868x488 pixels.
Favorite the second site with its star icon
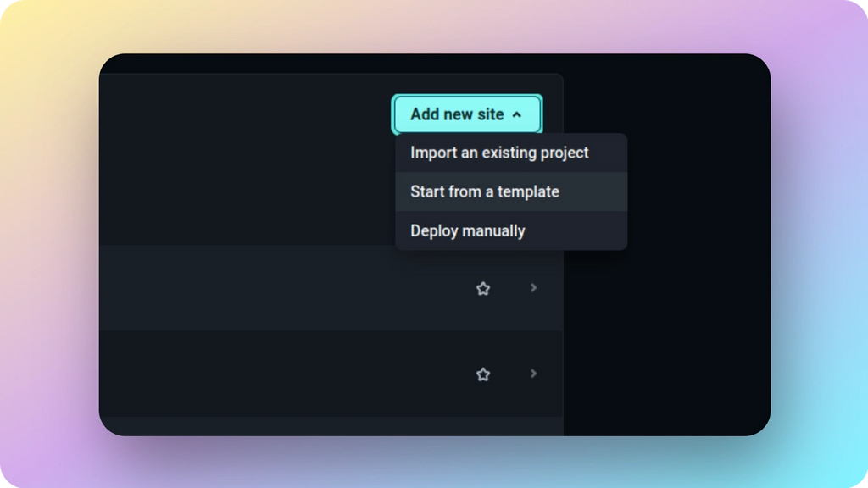click(x=482, y=374)
